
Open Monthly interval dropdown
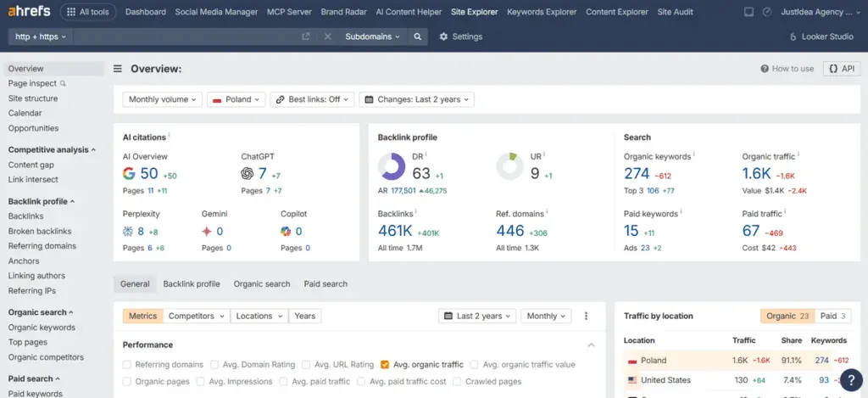pyautogui.click(x=546, y=316)
